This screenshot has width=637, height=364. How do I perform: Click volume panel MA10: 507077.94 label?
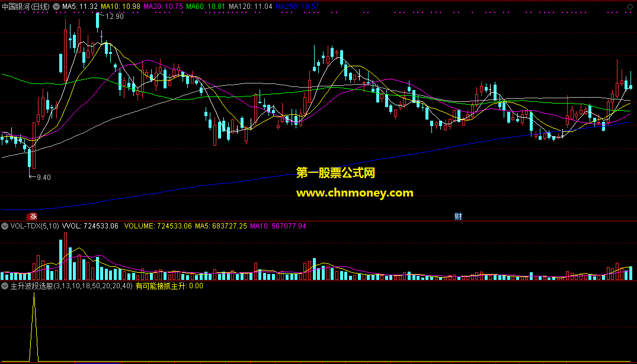point(279,226)
